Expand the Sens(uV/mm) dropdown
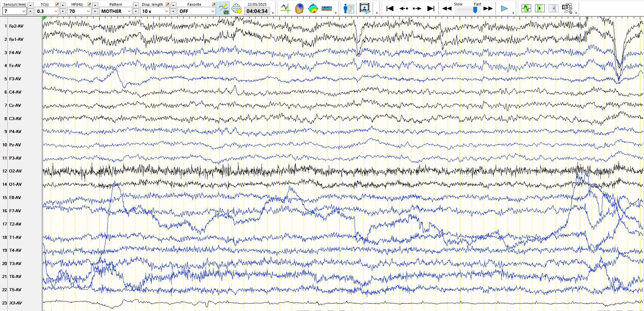This screenshot has width=644, height=311. click(23, 11)
